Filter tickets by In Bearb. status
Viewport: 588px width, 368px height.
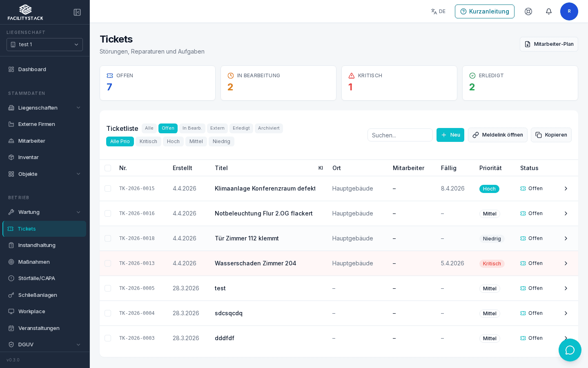(192, 128)
